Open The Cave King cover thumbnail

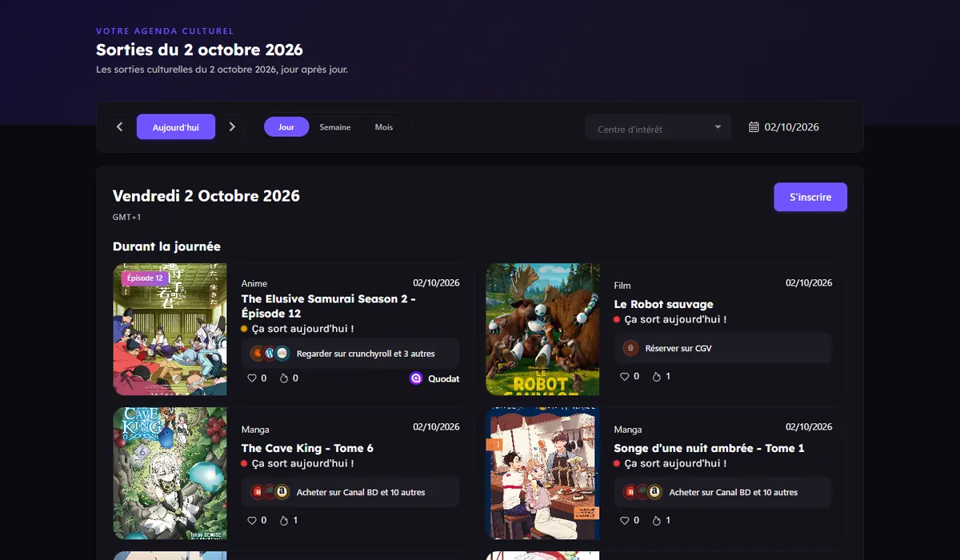click(170, 474)
